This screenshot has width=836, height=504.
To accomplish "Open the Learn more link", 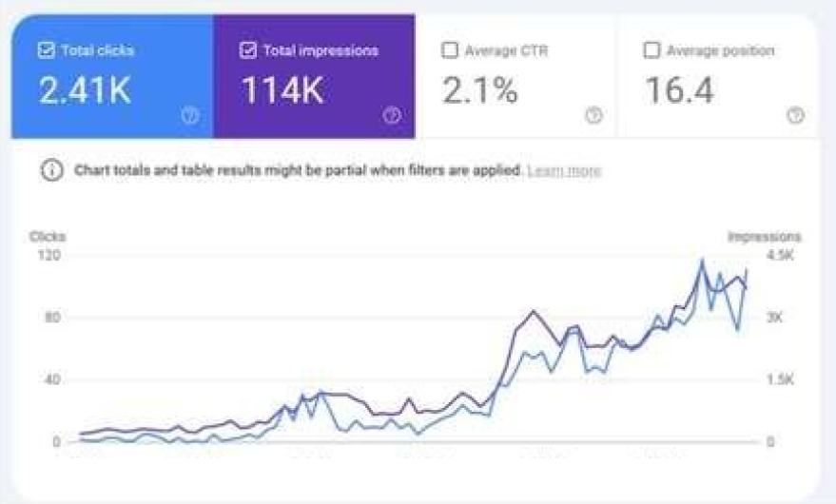I will click(x=564, y=171).
